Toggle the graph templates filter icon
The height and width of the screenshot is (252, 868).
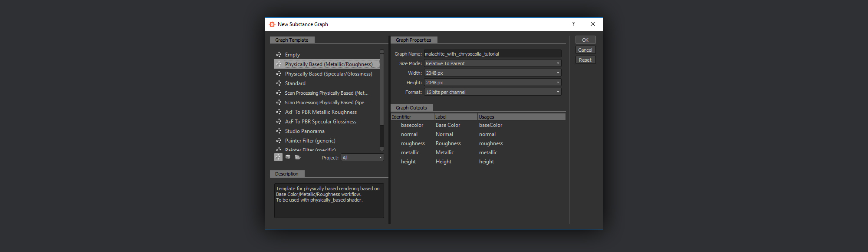pos(278,157)
